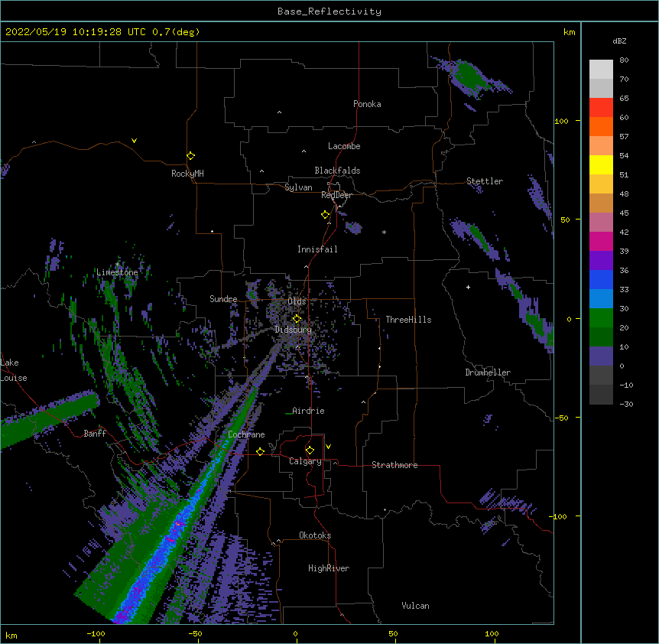Image resolution: width=659 pixels, height=644 pixels.
Task: Pick the red 65-60 dBZ legend swatch
Action: [601, 108]
